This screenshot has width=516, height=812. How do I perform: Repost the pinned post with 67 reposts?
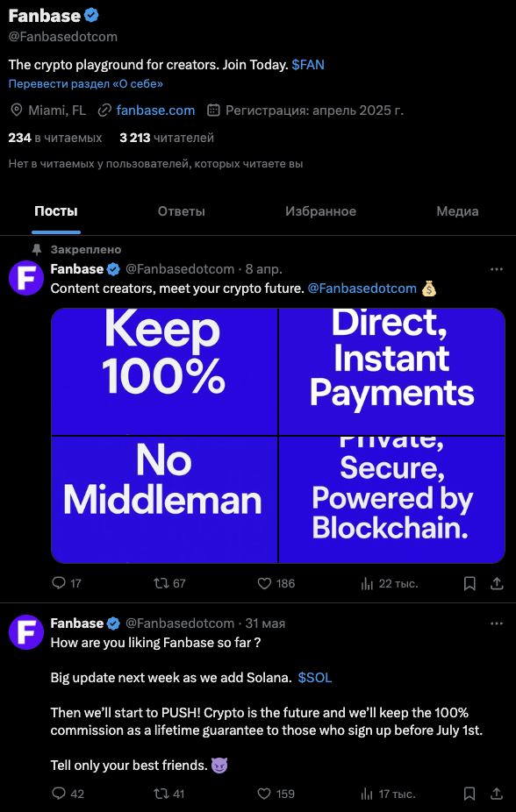coord(169,584)
